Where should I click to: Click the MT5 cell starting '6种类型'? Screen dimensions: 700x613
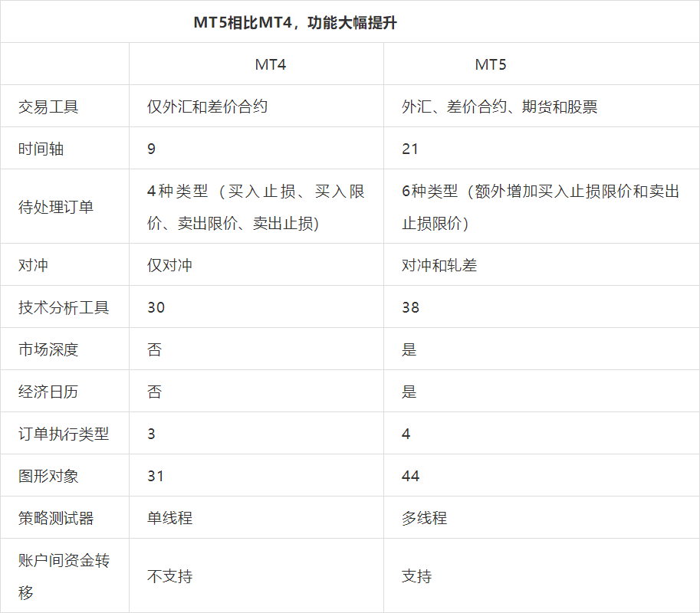click(541, 207)
